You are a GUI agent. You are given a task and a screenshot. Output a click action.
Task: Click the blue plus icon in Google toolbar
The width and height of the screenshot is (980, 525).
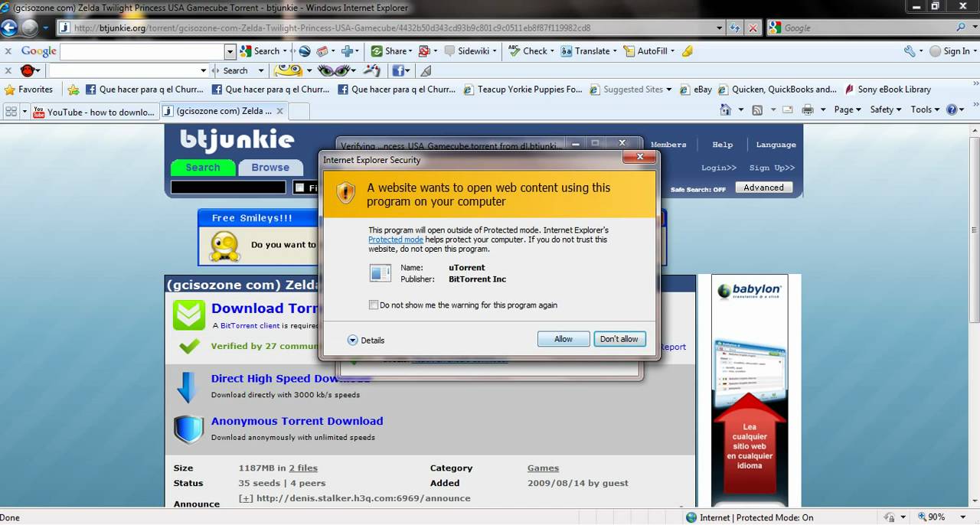pyautogui.click(x=346, y=51)
